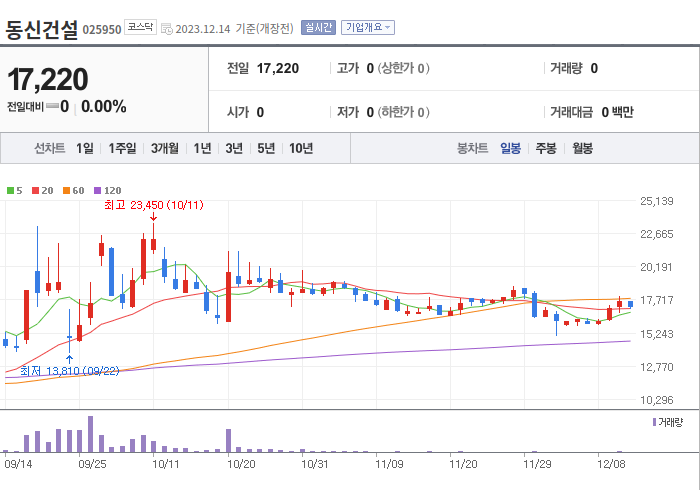Click the purple 거래량 volume legend

tap(668, 422)
